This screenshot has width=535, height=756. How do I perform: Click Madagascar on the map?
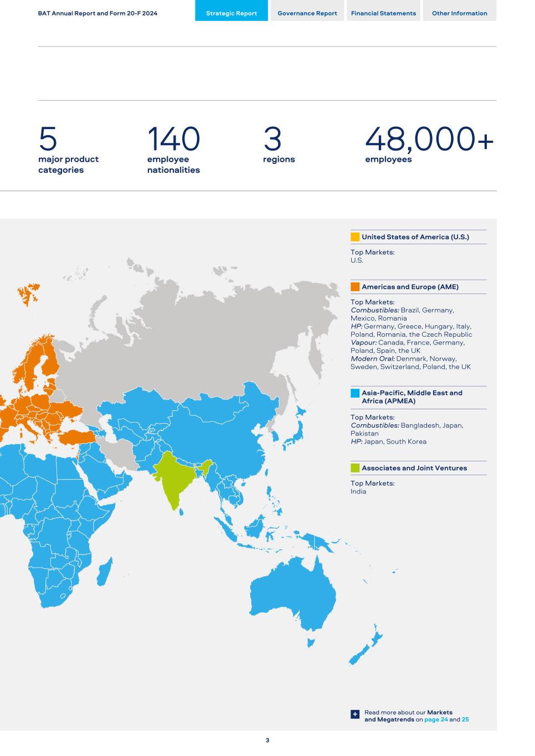click(104, 572)
